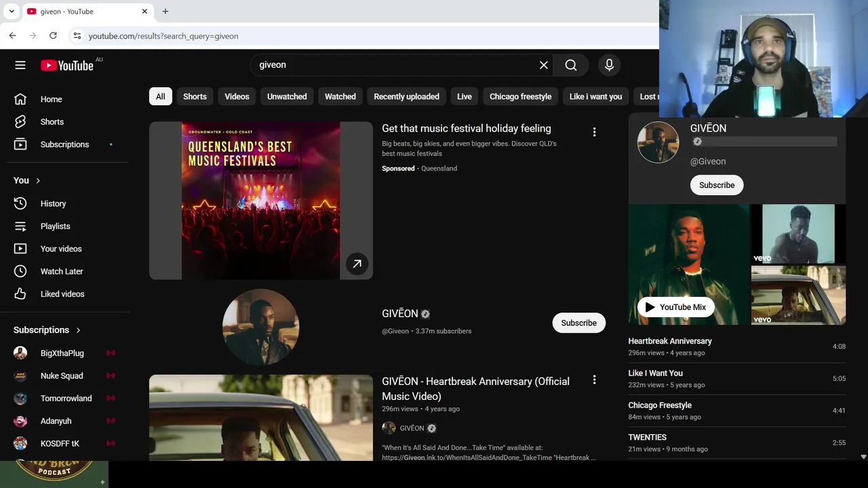Close the giveon - YouTube tab
The image size is (868, 488).
coord(144,12)
